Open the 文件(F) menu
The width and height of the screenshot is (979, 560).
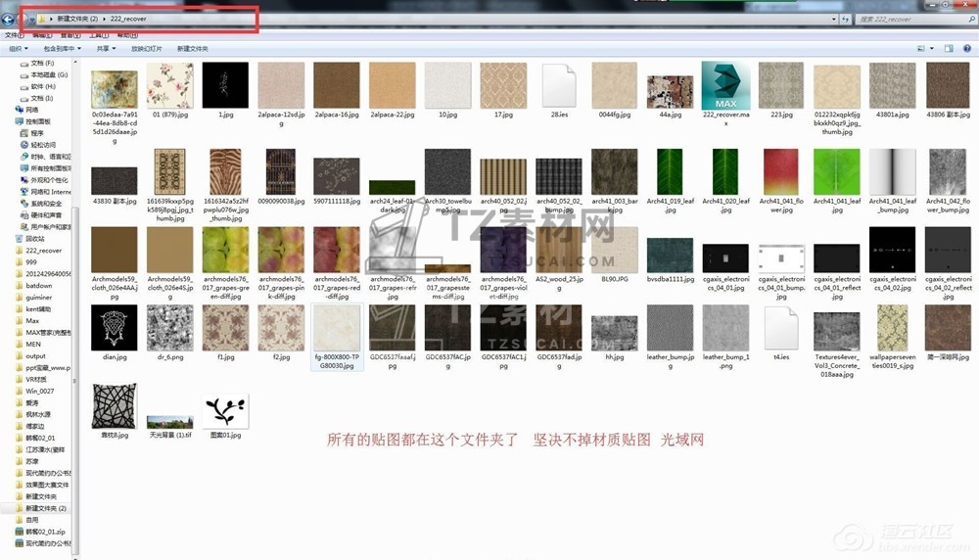click(x=14, y=35)
